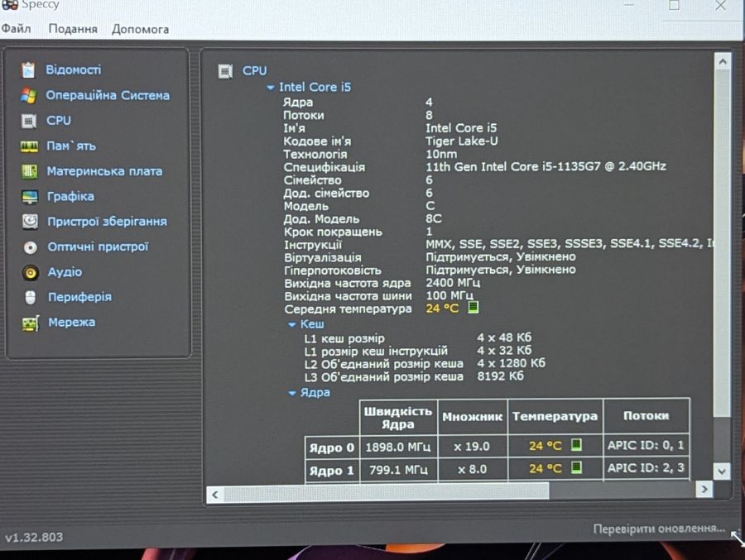Click the green temperature icon in Ядро 0 row

tap(576, 445)
